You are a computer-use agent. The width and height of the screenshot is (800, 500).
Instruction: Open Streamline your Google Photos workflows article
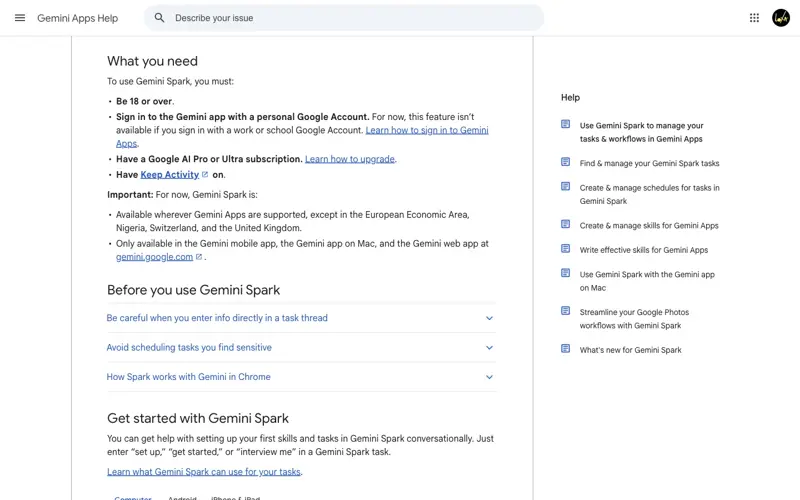pyautogui.click(x=634, y=319)
